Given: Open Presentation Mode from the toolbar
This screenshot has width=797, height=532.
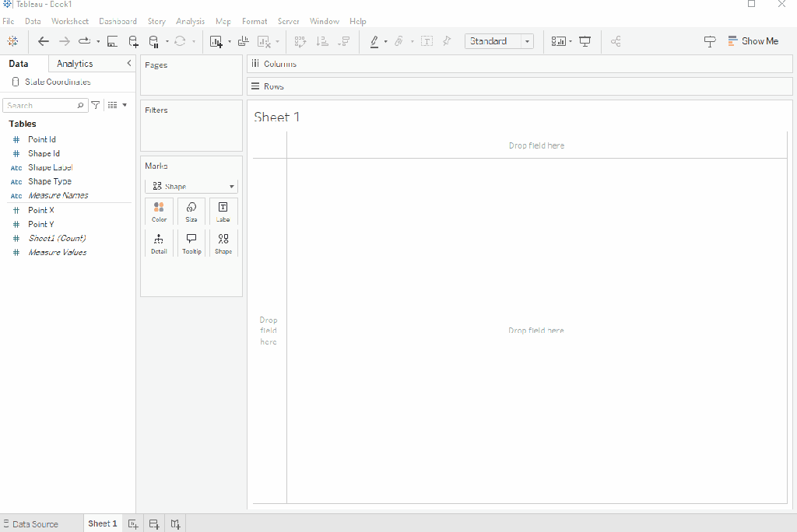Looking at the screenshot, I should [585, 41].
